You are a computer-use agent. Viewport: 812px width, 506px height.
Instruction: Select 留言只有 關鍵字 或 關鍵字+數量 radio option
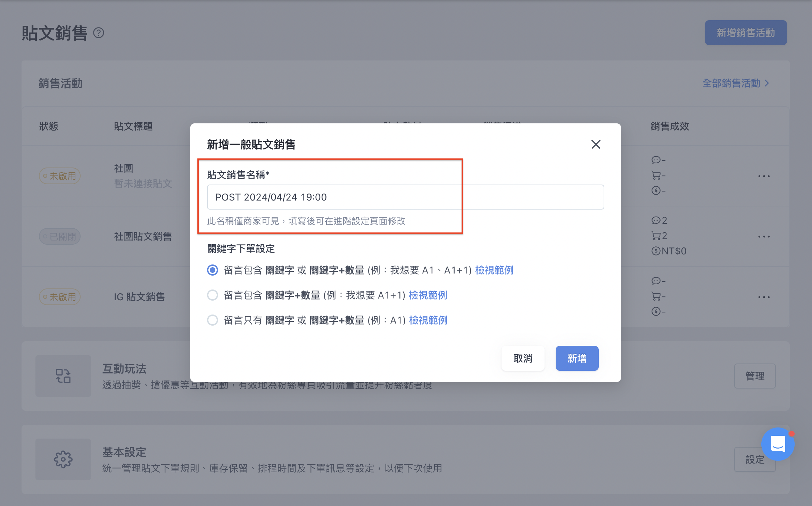(213, 320)
